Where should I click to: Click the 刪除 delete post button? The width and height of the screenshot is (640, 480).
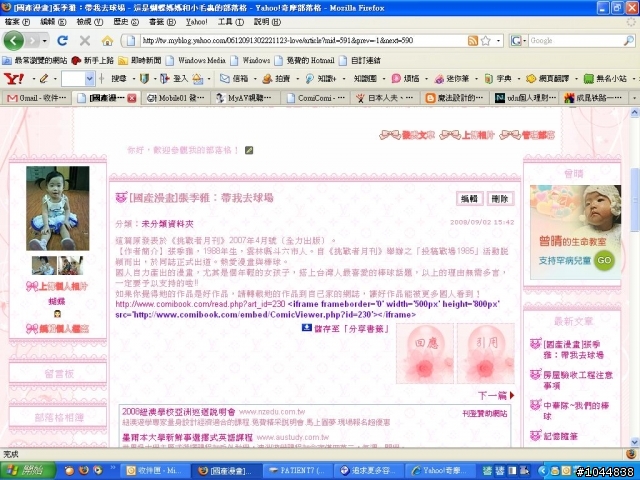(500, 199)
